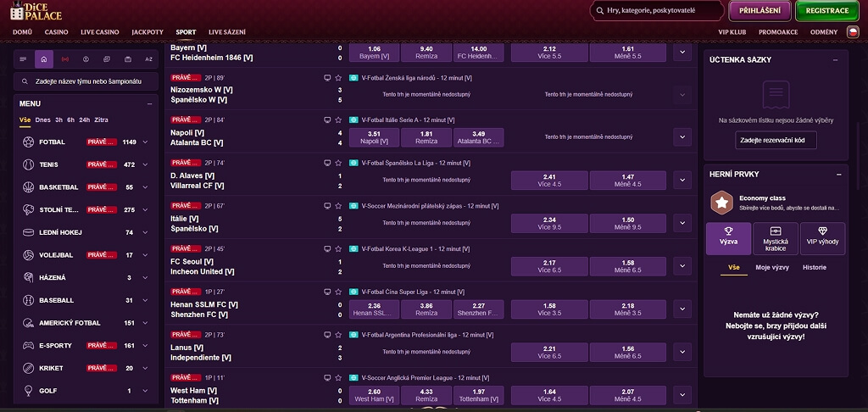Favorite the West Ham vs Tottenham star
This screenshot has height=412, width=868.
tap(337, 378)
